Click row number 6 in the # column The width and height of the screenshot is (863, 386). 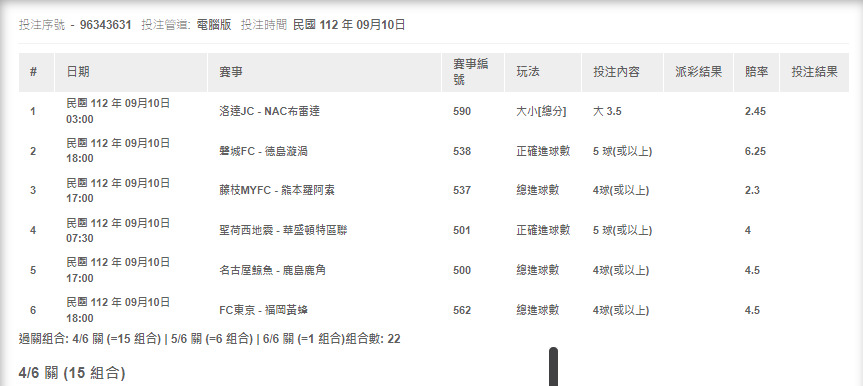tap(33, 310)
